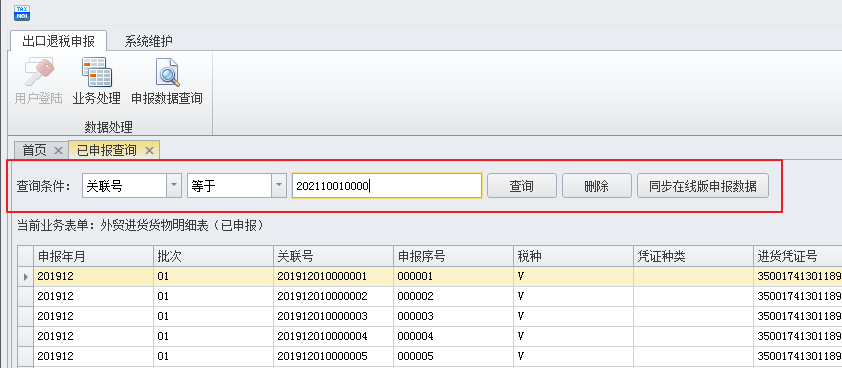Switch to 出口退税申报 ribbon tab
The height and width of the screenshot is (368, 842).
pyautogui.click(x=58, y=41)
